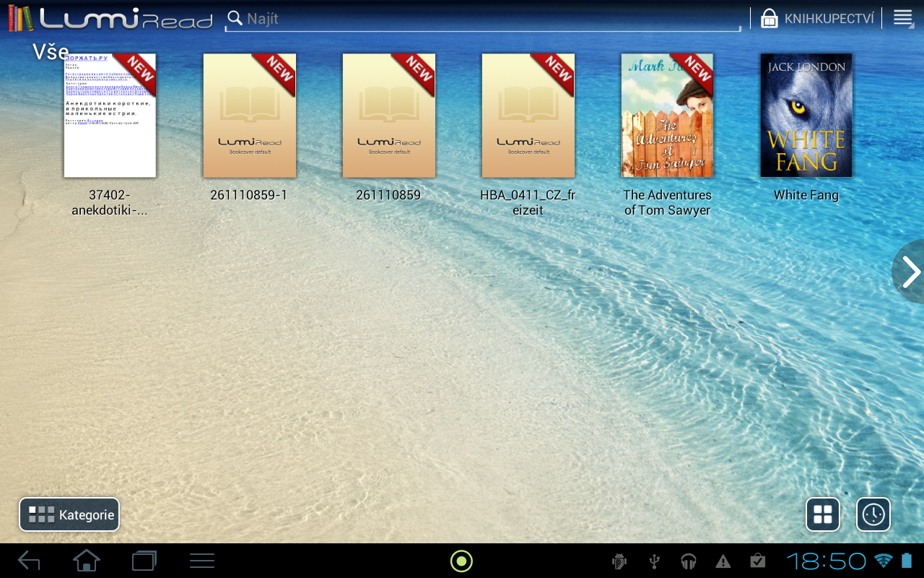
Task: Open The Adventures of Tom Sawyer
Action: [667, 115]
